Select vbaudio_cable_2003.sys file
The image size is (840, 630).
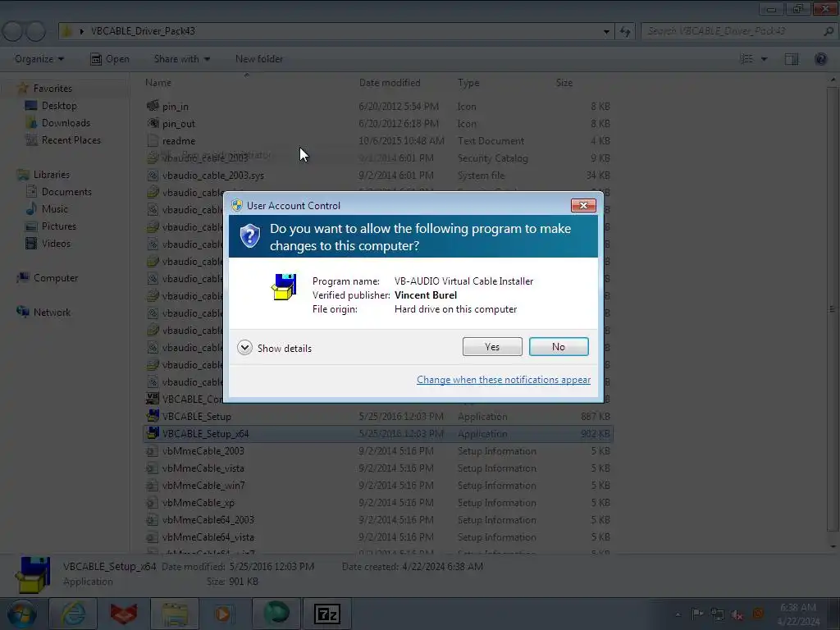(377, 176)
